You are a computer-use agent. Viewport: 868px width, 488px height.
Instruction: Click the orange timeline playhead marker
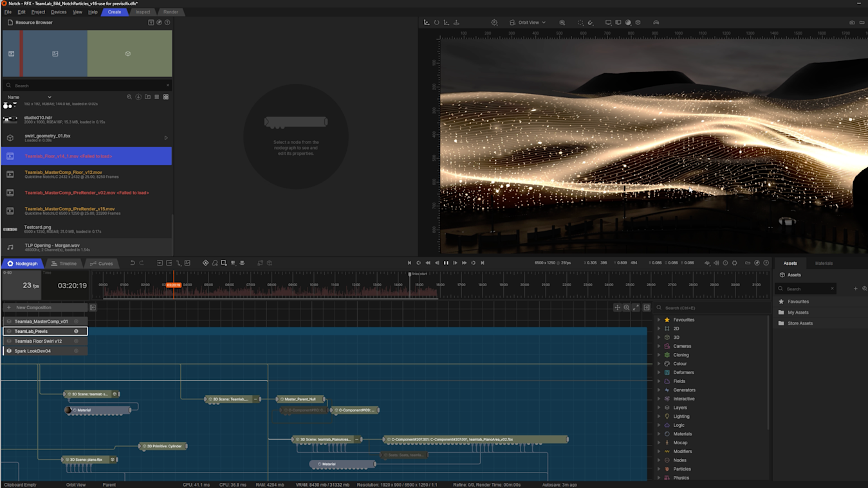point(173,285)
